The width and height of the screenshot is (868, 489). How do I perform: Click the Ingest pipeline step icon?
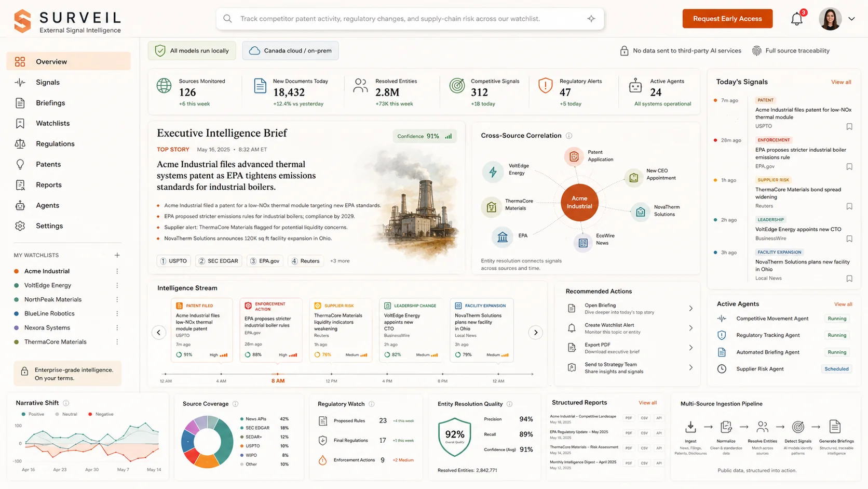[690, 427]
